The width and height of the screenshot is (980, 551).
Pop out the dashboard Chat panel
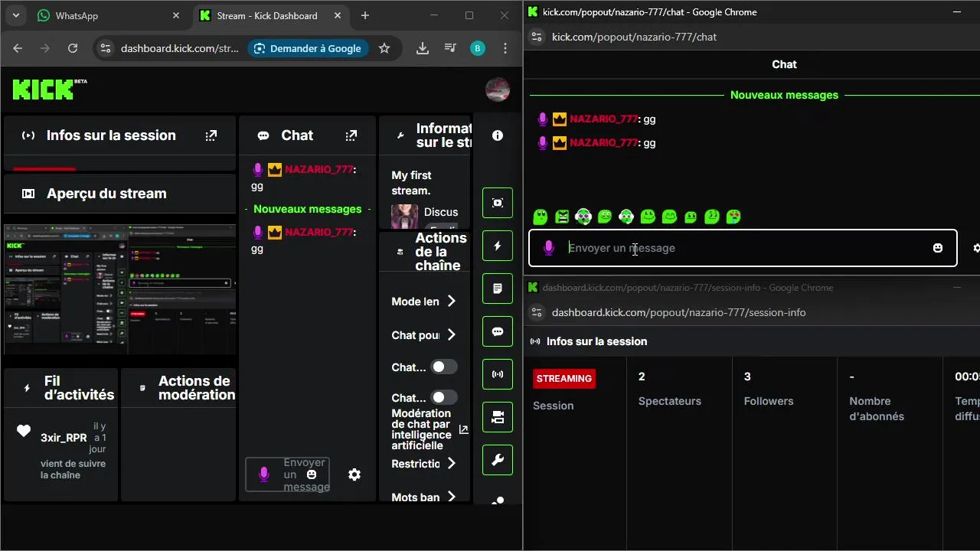[351, 135]
